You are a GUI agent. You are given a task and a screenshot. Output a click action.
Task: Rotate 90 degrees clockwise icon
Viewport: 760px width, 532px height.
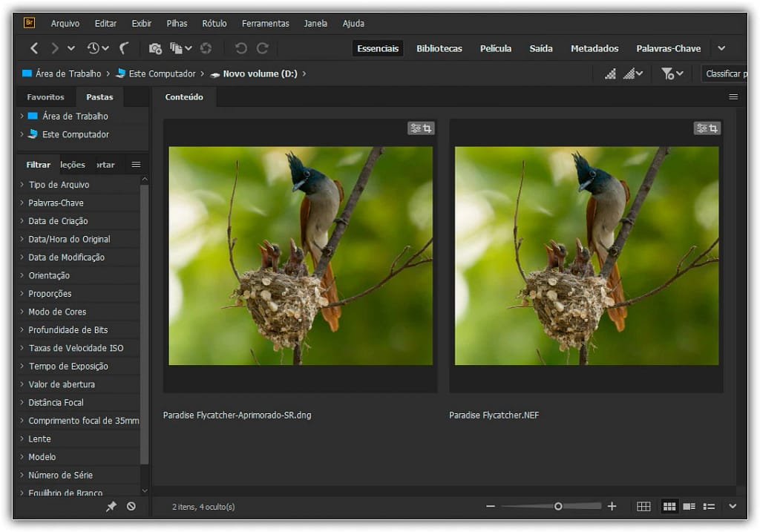pos(262,48)
